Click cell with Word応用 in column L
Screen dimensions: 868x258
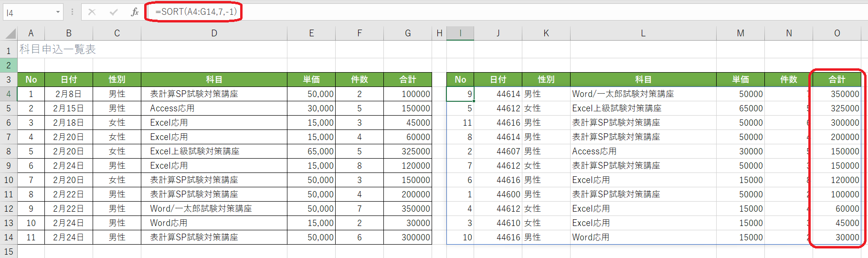point(643,237)
